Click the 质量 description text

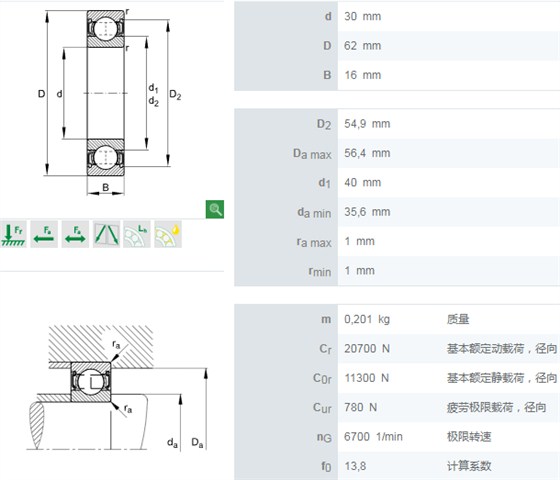coord(458,319)
